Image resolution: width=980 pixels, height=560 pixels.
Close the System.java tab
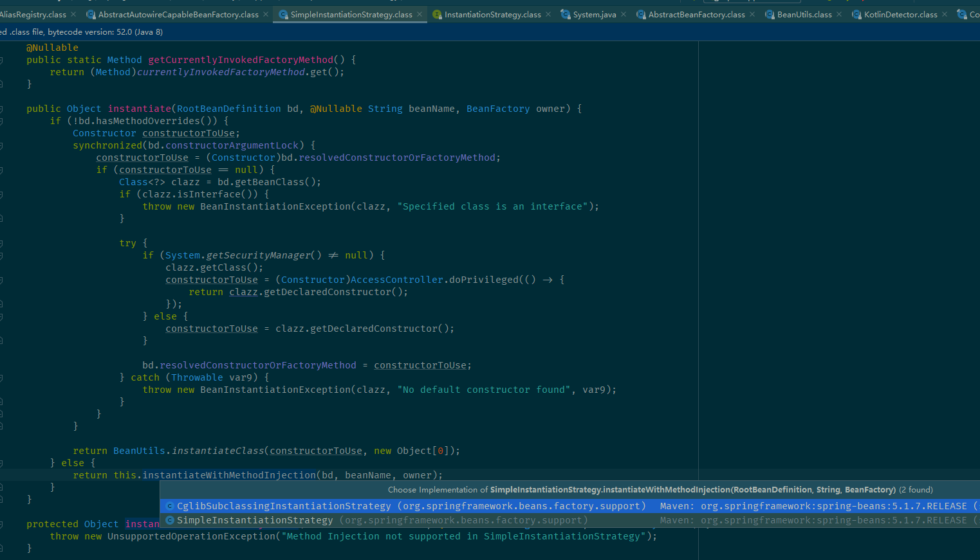click(624, 14)
